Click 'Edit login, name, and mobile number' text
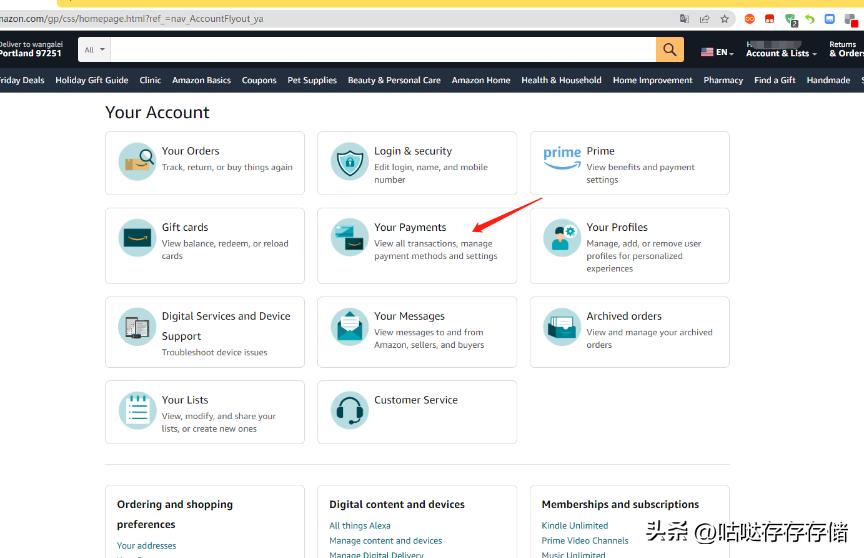864x558 pixels. (431, 173)
